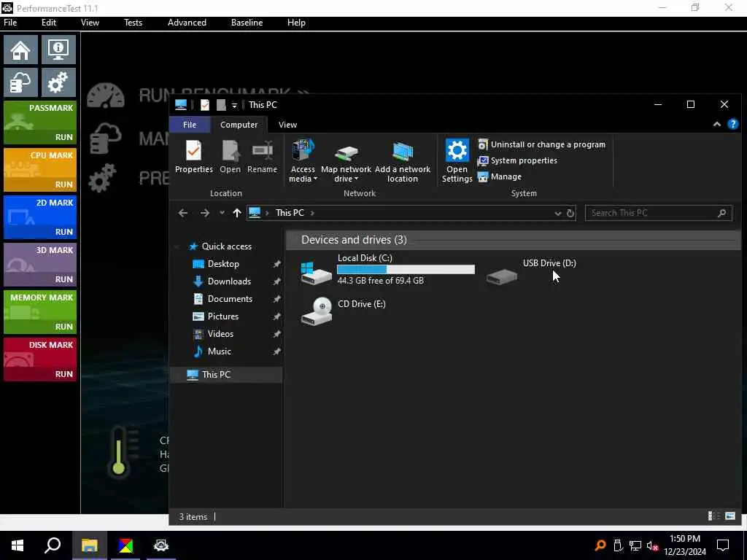Open PerformanceTest home screen icon

[x=20, y=50]
